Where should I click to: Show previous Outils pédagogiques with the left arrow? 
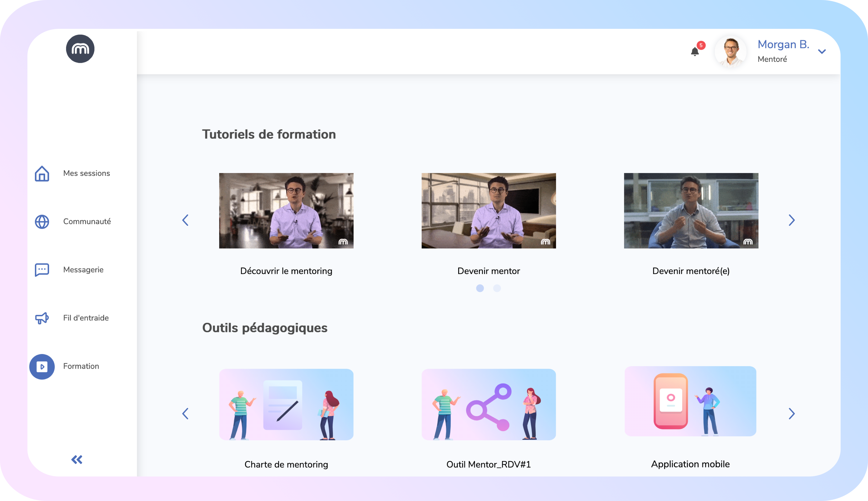click(185, 414)
